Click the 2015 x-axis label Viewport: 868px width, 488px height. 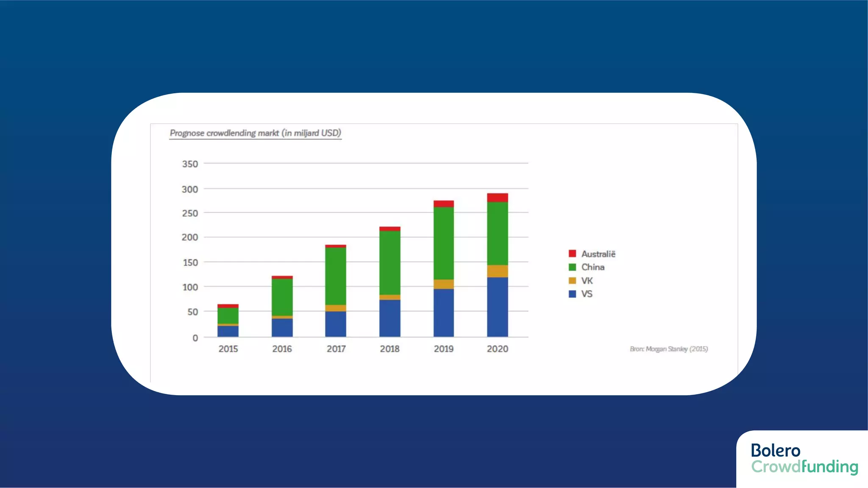228,349
